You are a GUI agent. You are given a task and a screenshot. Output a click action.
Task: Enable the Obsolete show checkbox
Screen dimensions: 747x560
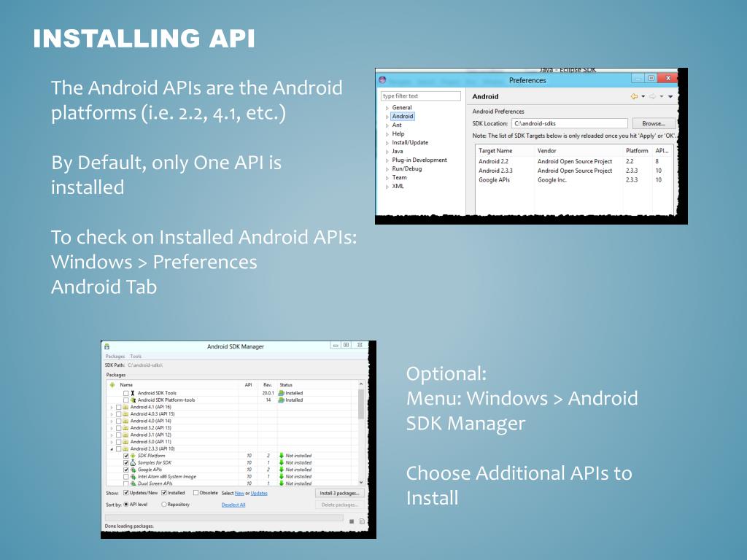(x=196, y=493)
